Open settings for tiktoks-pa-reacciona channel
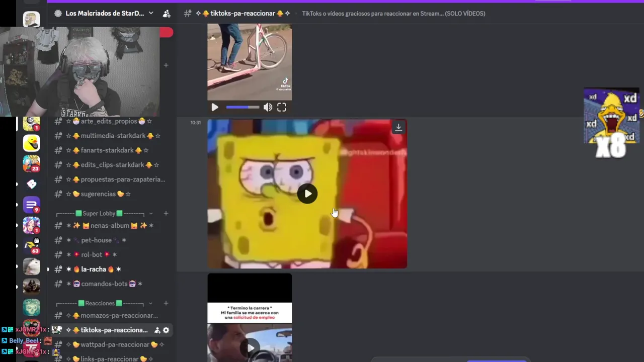 166,330
